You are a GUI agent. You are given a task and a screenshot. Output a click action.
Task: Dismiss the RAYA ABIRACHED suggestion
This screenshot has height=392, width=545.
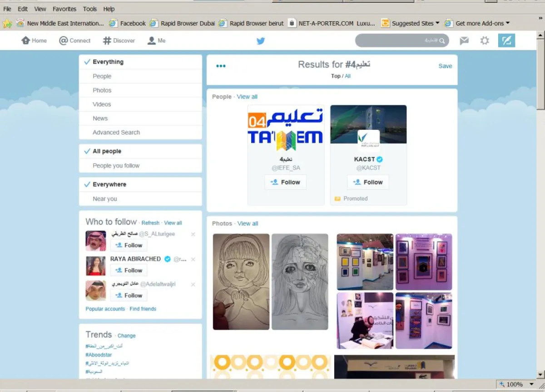tap(193, 260)
